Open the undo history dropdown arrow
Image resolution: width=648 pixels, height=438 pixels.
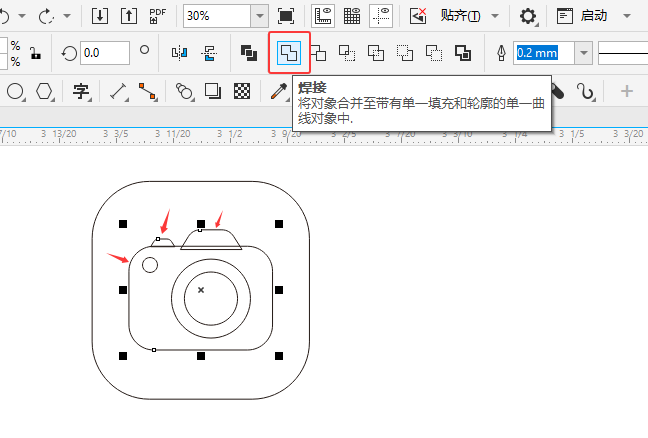pos(22,17)
